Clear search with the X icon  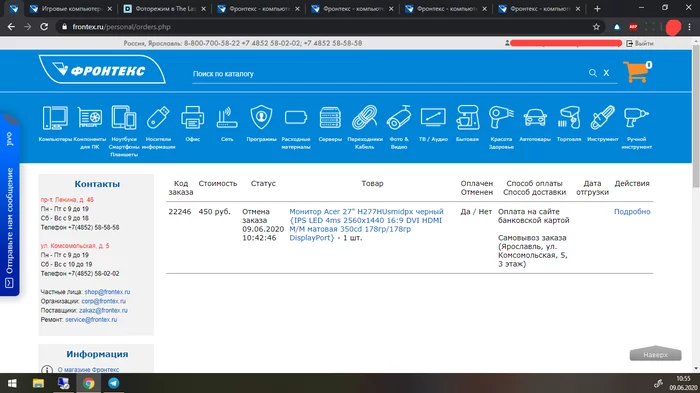(606, 73)
